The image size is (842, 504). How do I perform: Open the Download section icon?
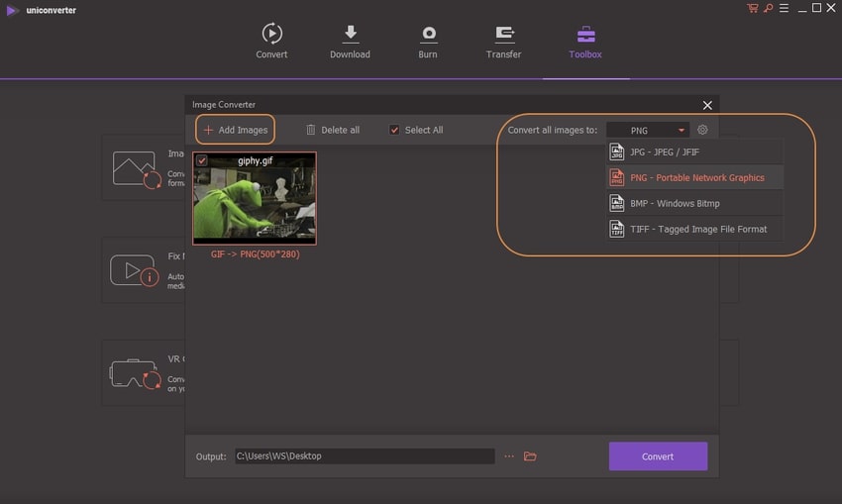[350, 35]
